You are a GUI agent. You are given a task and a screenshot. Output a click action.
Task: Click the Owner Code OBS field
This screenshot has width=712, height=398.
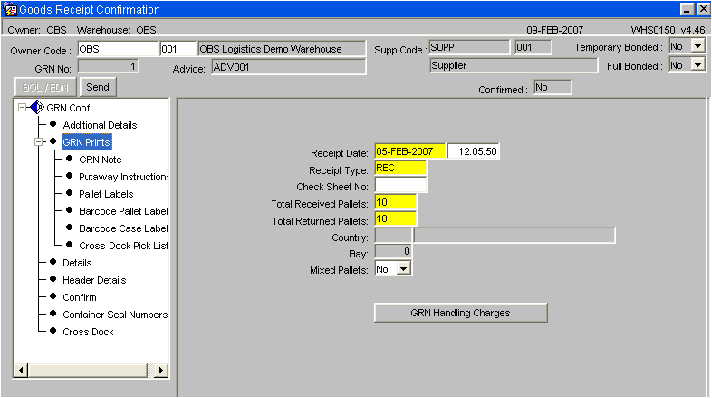[118, 49]
